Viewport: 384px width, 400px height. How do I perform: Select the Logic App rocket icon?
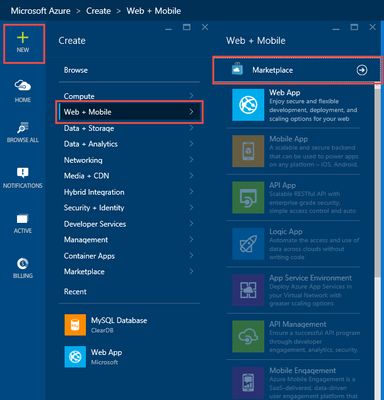(x=248, y=244)
